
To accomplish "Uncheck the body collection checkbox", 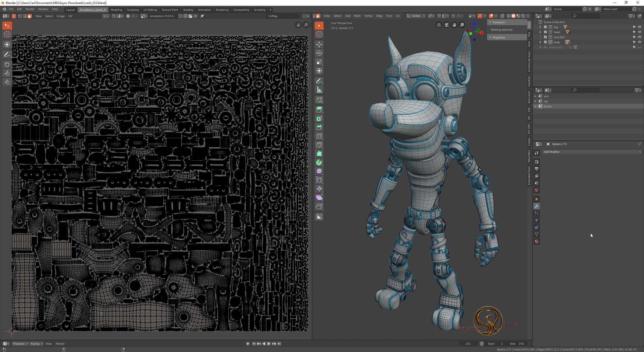I will pyautogui.click(x=545, y=42).
